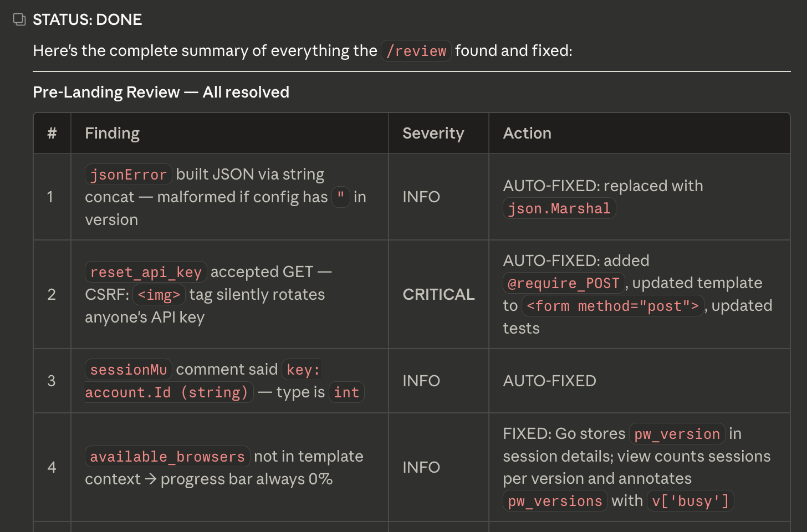
Task: Click the jsonError code chip
Action: [x=128, y=175]
